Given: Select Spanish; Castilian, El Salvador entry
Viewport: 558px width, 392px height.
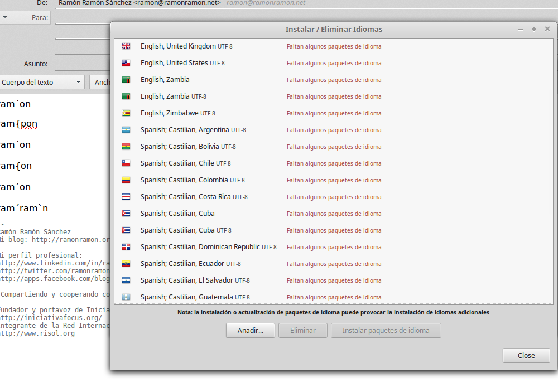Looking at the screenshot, I should pyautogui.click(x=195, y=280).
